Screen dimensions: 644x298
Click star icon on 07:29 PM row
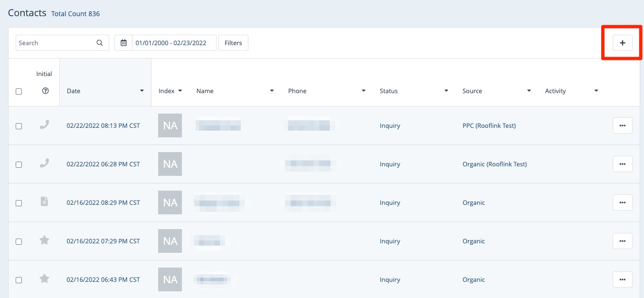click(44, 240)
